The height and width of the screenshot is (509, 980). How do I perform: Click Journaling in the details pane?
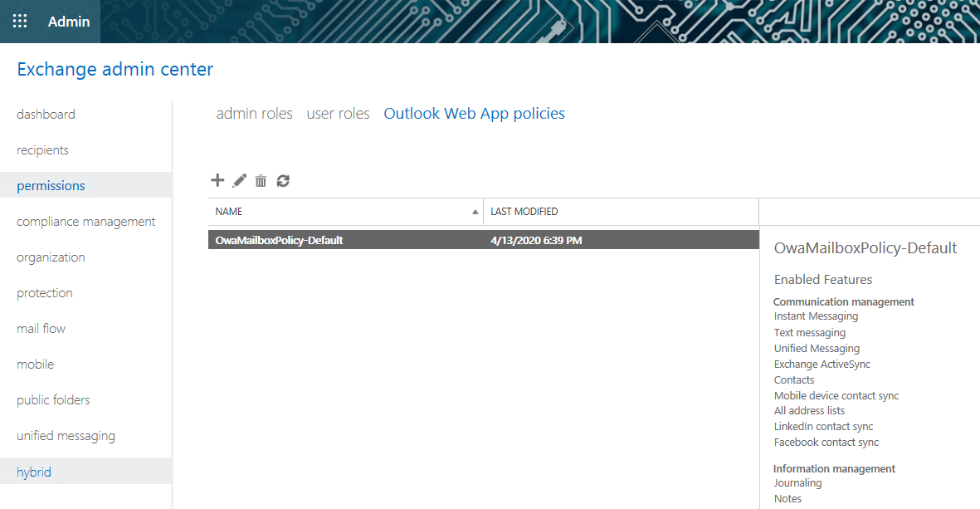click(797, 482)
